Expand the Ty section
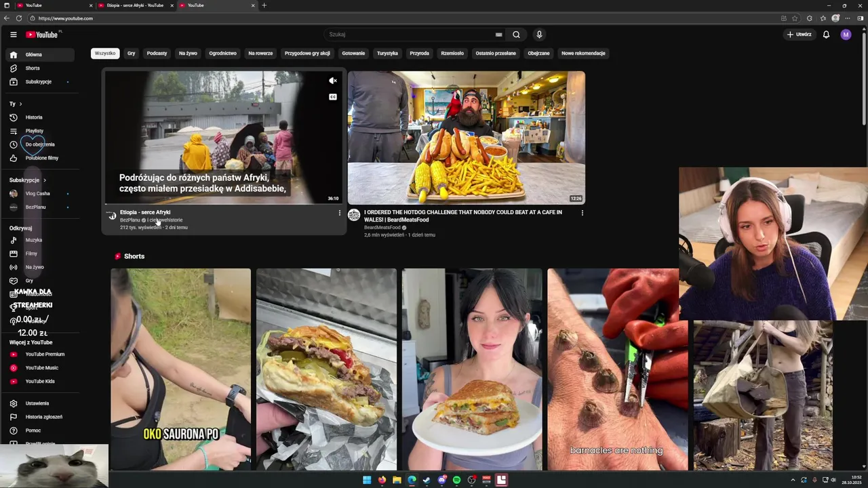Viewport: 868px width, 488px height. [x=16, y=104]
